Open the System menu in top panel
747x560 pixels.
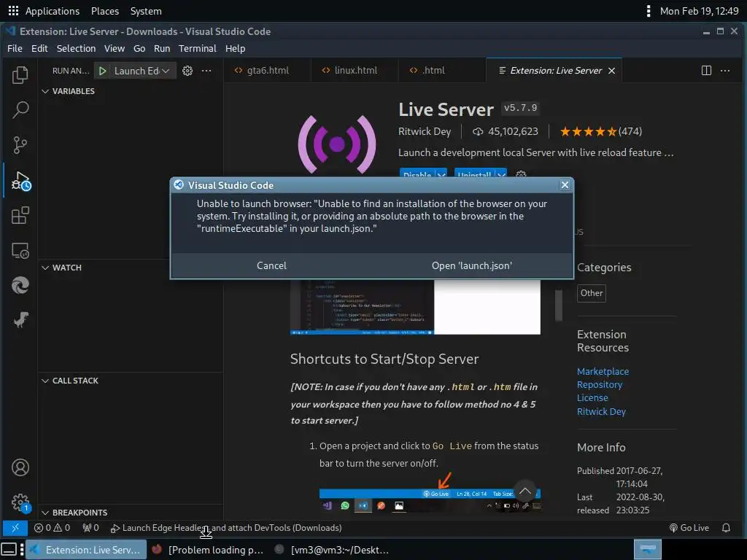(x=146, y=11)
